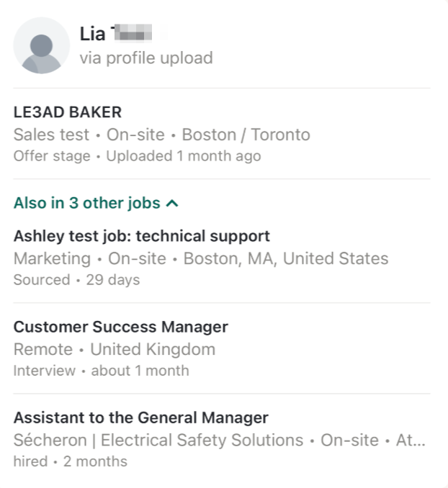Collapse the other jobs chevron arrow
The width and height of the screenshot is (448, 488).
coord(171,204)
